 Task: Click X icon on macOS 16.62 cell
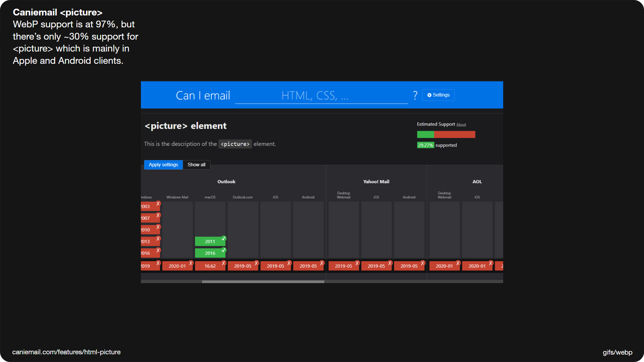[x=224, y=263]
